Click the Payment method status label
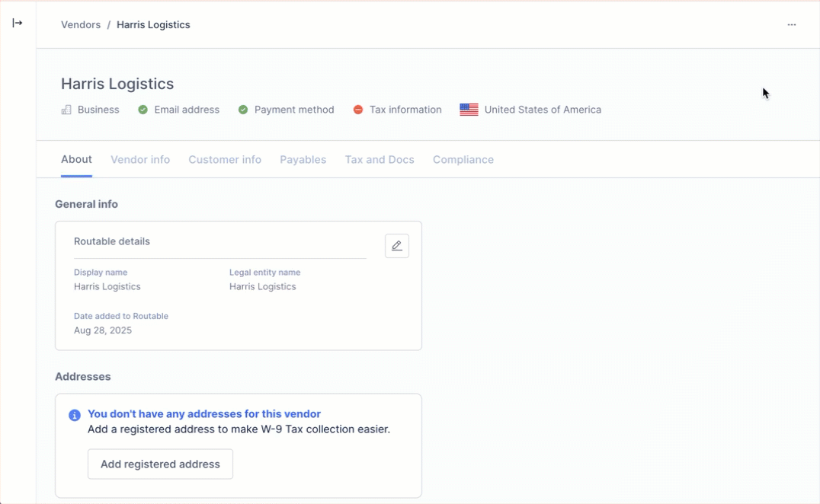The height and width of the screenshot is (504, 820). [294, 110]
